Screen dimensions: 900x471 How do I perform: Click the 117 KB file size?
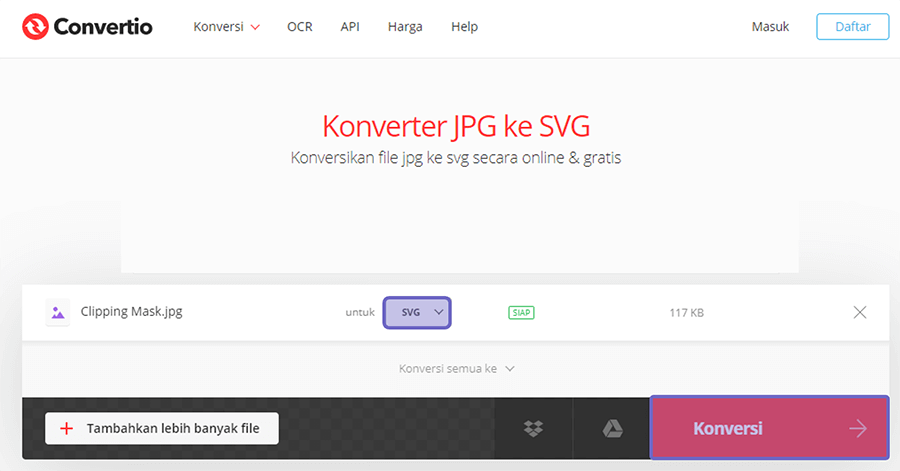point(686,313)
